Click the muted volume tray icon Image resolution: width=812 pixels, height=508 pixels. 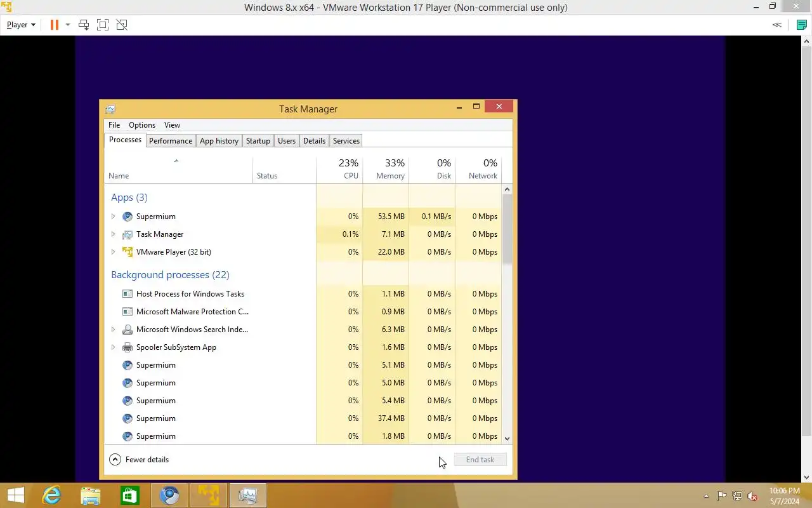(x=752, y=496)
